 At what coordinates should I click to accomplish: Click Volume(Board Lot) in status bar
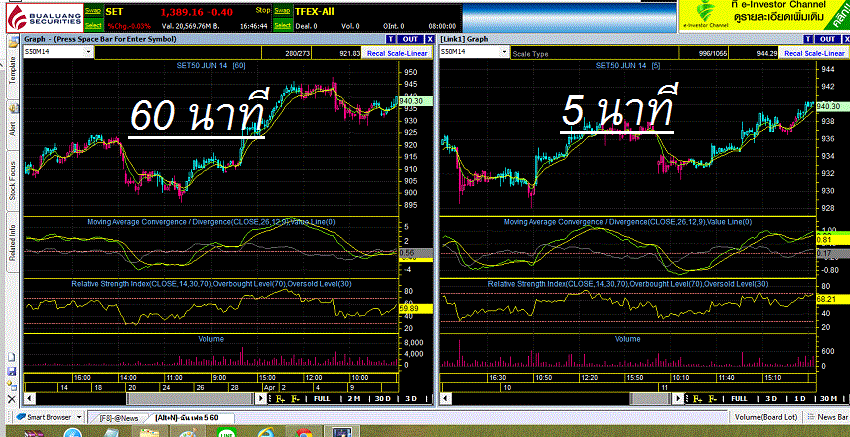pos(765,417)
